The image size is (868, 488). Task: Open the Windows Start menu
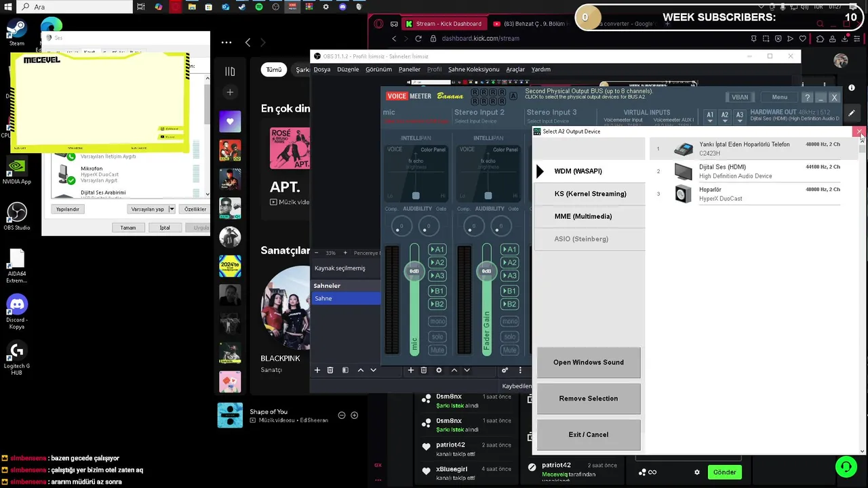point(7,7)
